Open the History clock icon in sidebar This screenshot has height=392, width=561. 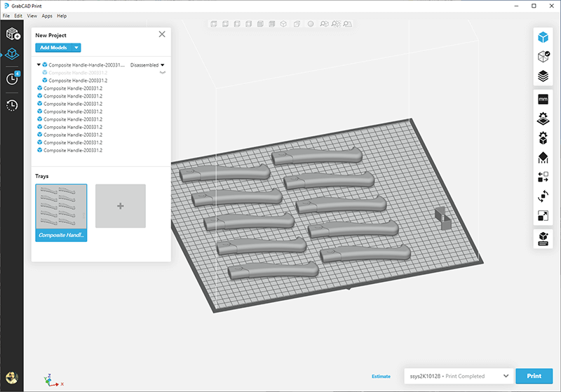pyautogui.click(x=13, y=105)
